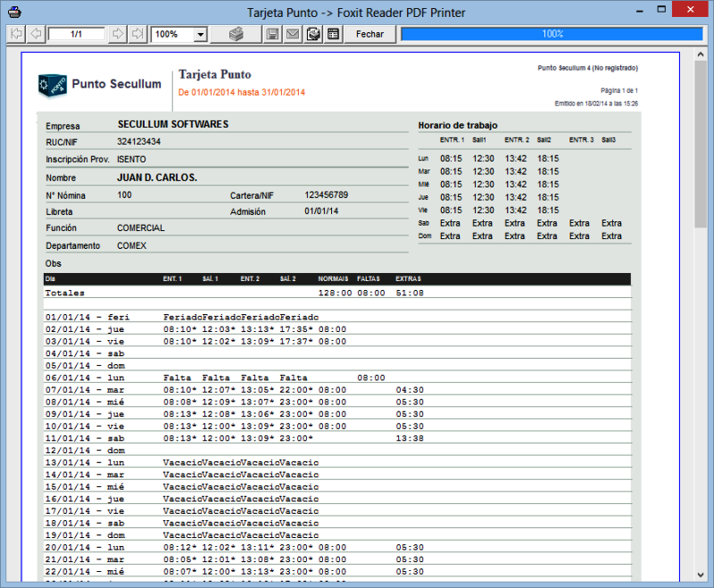
Task: Click the previous page arrow
Action: click(36, 34)
